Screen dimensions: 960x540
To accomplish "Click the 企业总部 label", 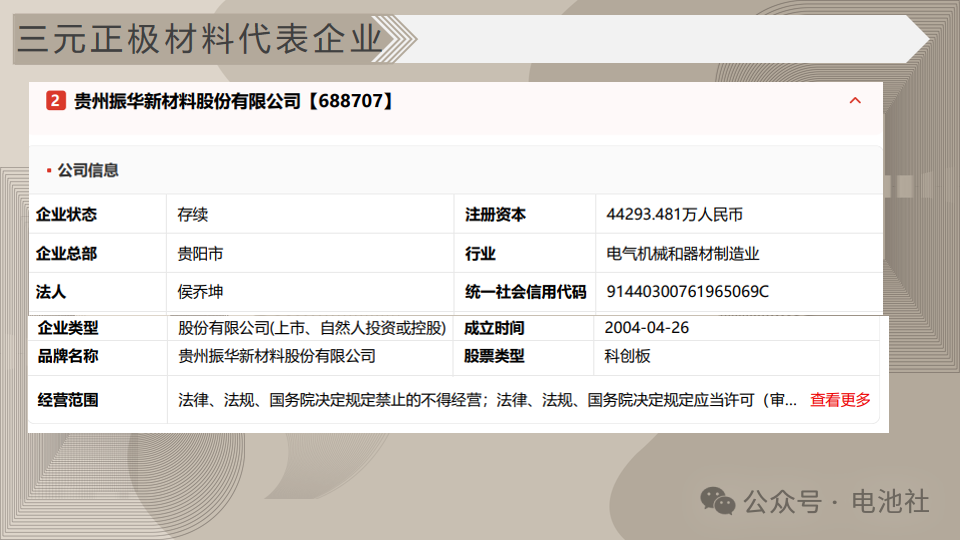I will click(x=66, y=253).
